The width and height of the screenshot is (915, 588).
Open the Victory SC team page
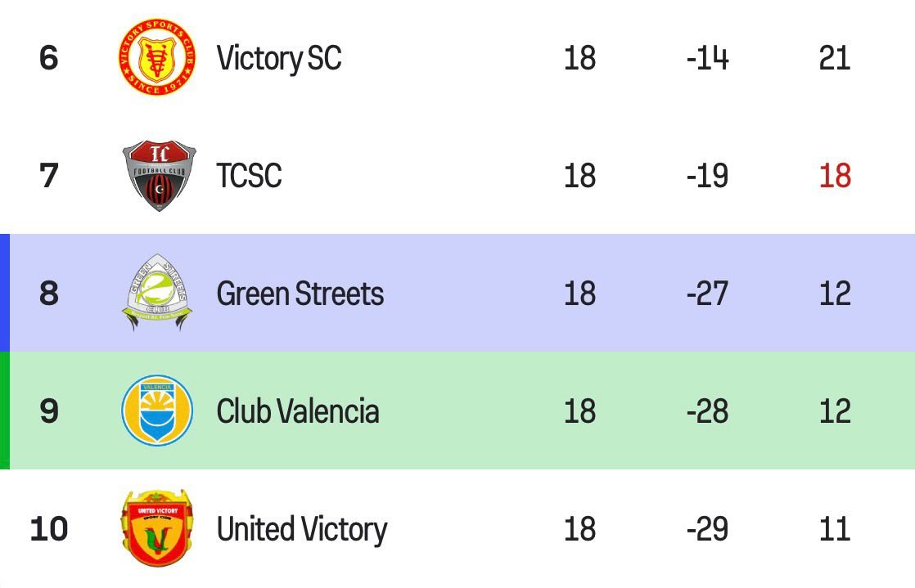[279, 58]
